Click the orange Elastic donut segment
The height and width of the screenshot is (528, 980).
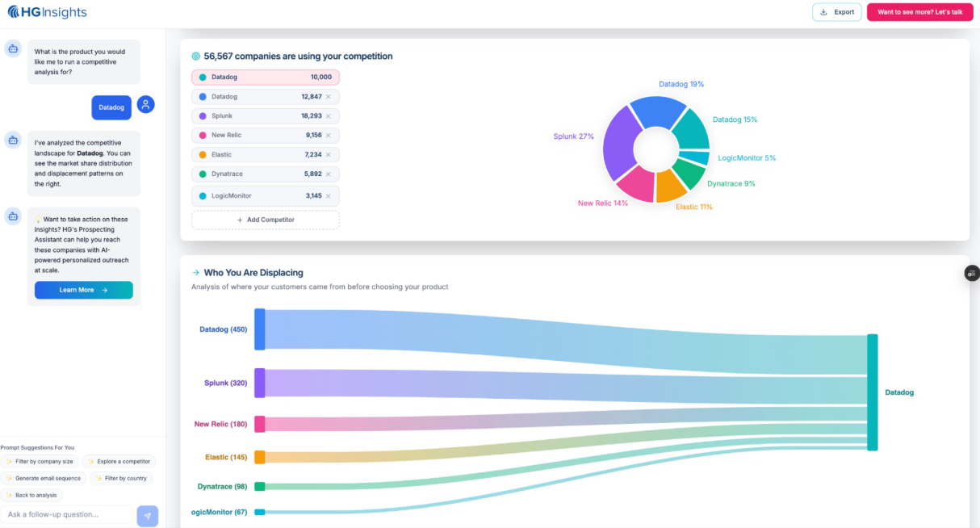coord(669,186)
